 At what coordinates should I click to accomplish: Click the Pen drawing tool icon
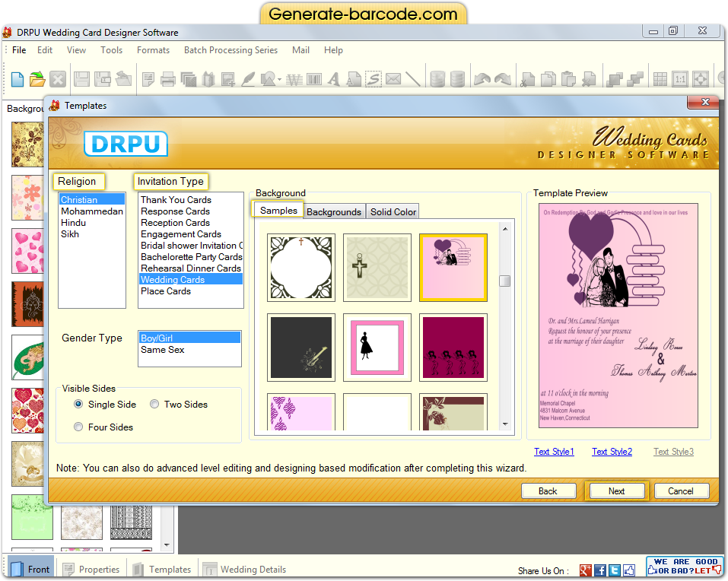248,79
